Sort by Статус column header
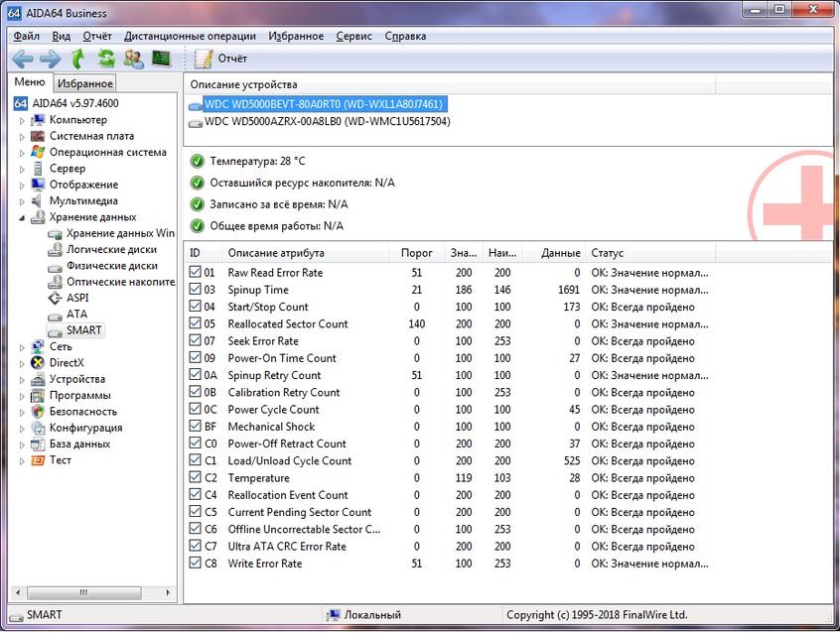This screenshot has width=840, height=633. [651, 253]
